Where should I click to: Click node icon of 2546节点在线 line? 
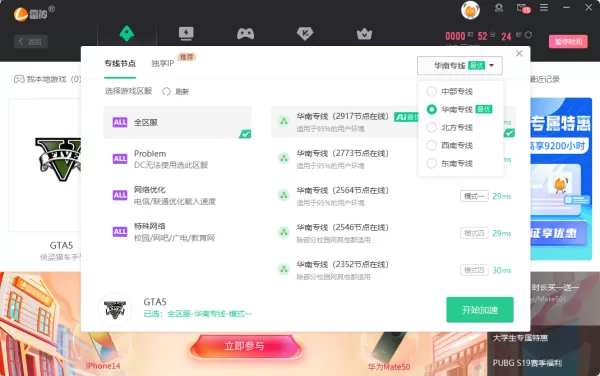click(284, 232)
